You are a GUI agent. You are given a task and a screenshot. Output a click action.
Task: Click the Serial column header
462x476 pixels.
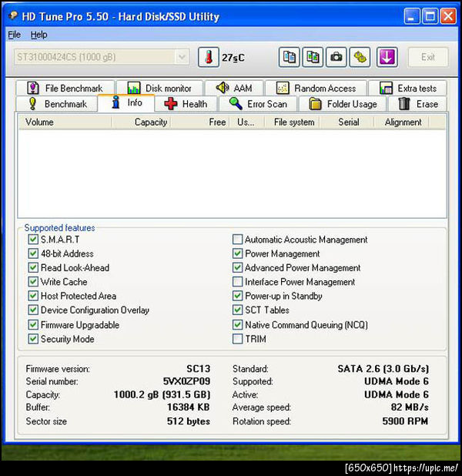coord(346,122)
